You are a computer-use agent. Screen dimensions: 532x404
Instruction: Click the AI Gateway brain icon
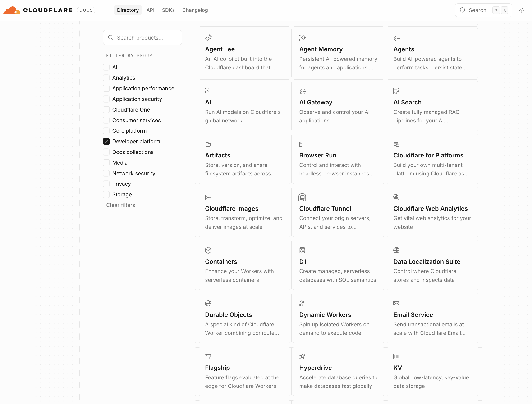(x=303, y=91)
